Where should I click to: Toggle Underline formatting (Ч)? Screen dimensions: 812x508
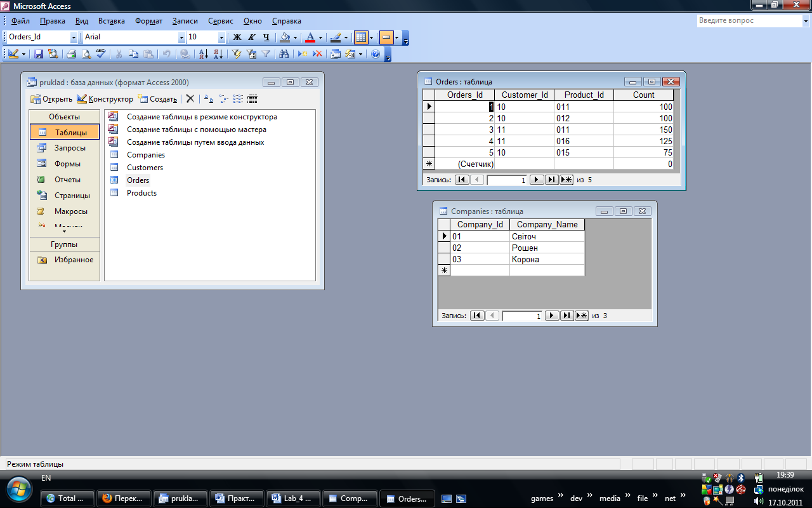(x=266, y=37)
